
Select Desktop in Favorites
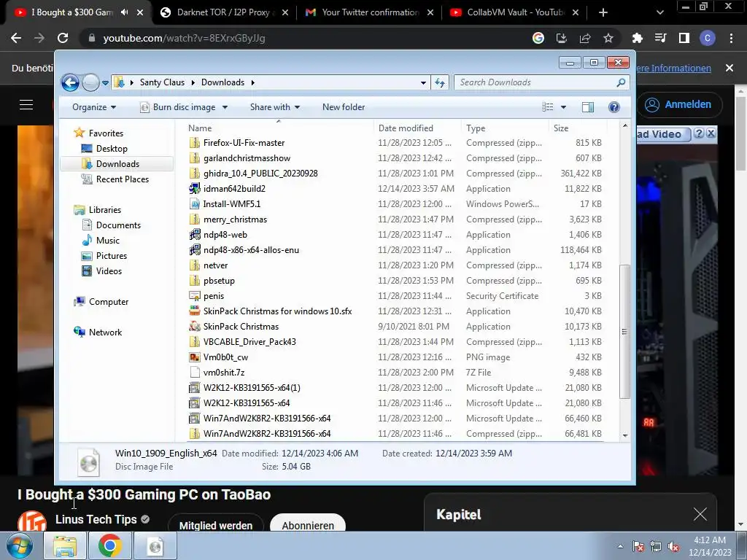click(x=112, y=149)
